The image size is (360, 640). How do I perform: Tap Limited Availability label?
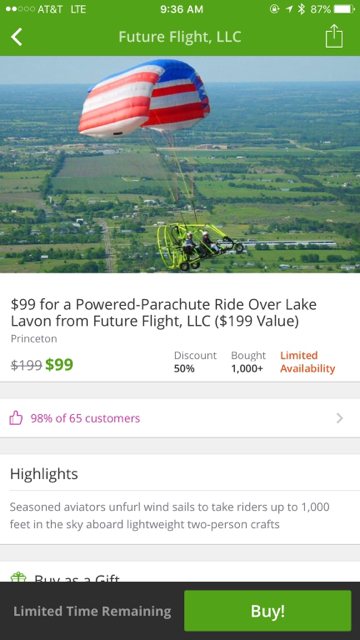pyautogui.click(x=307, y=362)
